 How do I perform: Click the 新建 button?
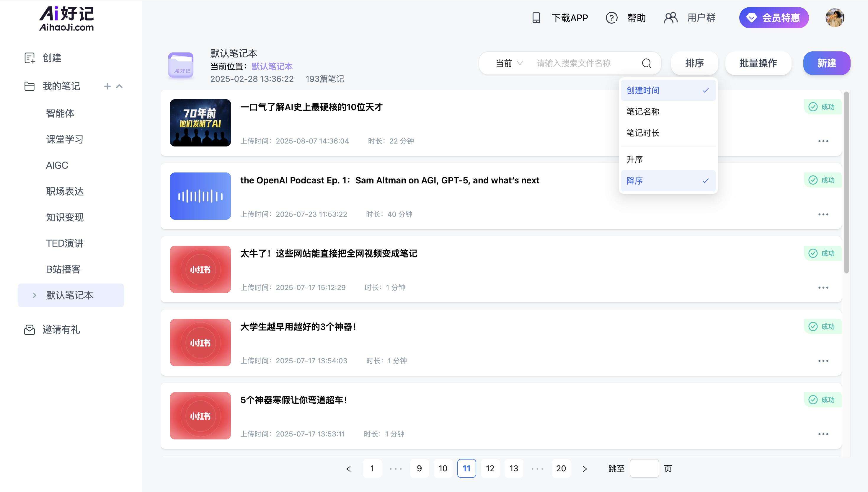[826, 63]
